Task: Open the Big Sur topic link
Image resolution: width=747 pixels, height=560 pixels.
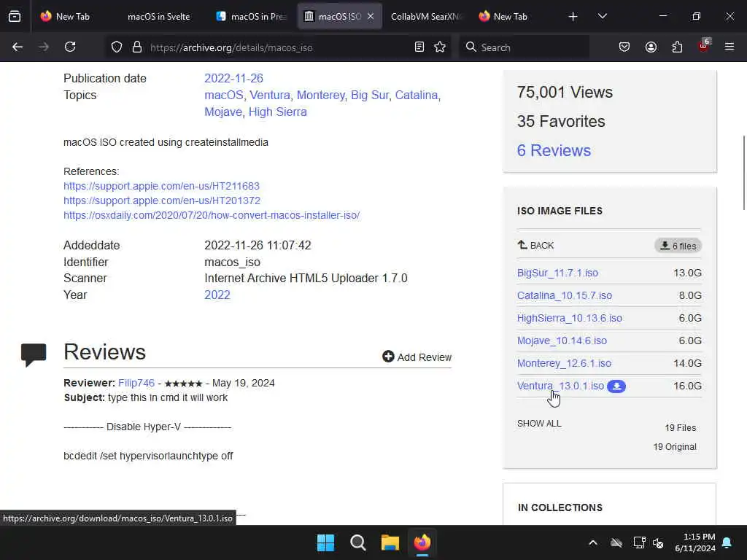Action: tap(370, 96)
